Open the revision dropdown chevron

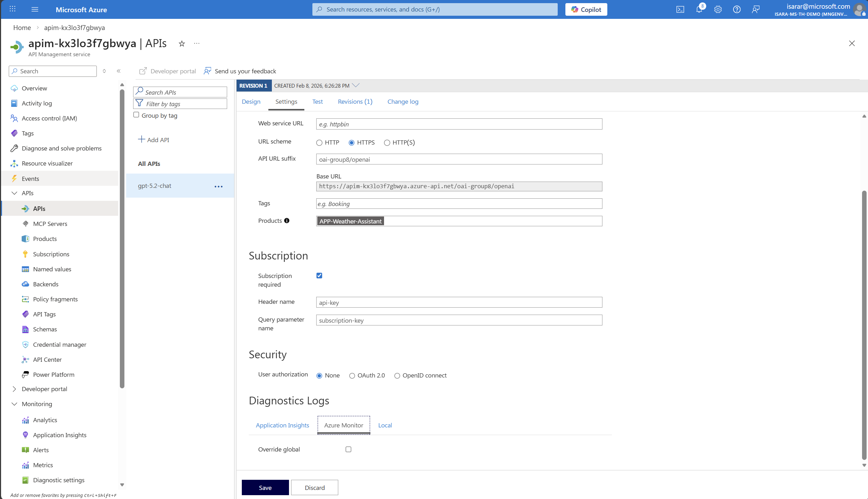coord(356,85)
